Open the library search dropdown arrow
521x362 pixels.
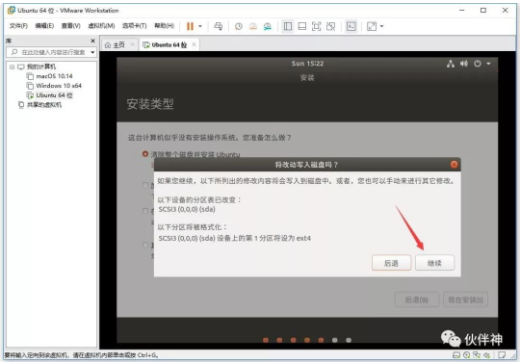pyautogui.click(x=93, y=52)
